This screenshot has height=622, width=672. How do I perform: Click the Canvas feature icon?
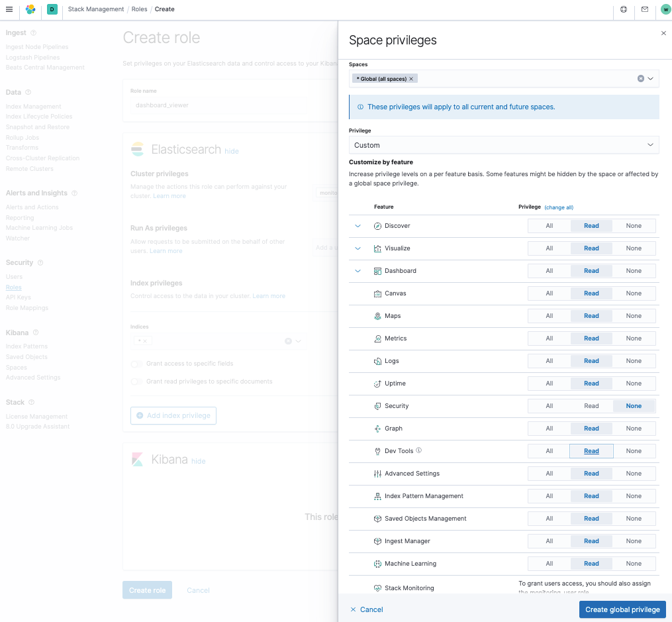(377, 293)
